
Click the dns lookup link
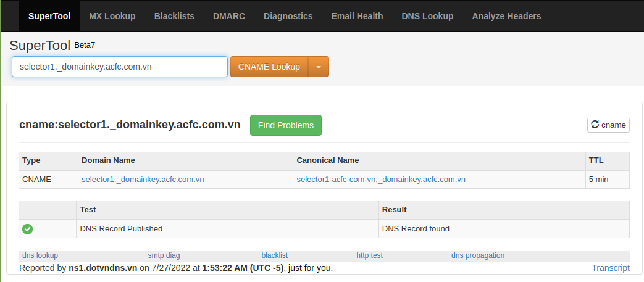[40, 255]
